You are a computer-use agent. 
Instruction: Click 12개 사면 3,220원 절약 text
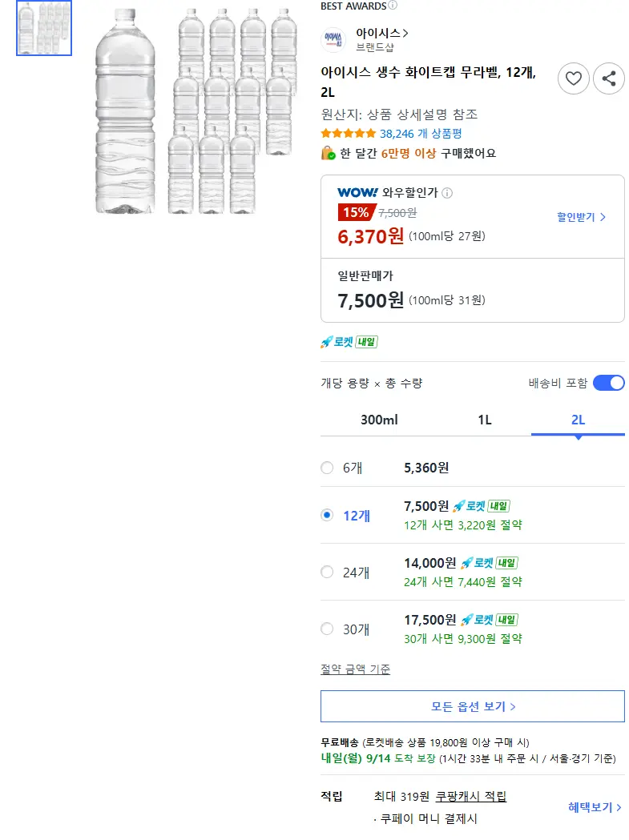(x=463, y=525)
